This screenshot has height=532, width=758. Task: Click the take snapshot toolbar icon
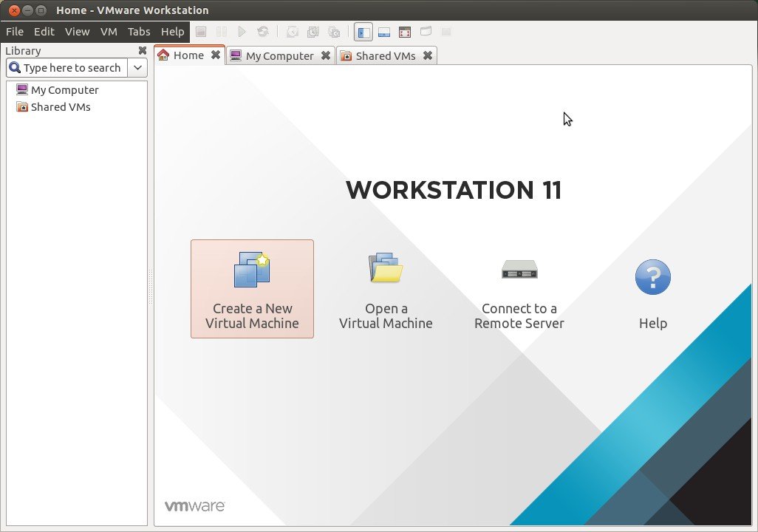click(x=293, y=32)
